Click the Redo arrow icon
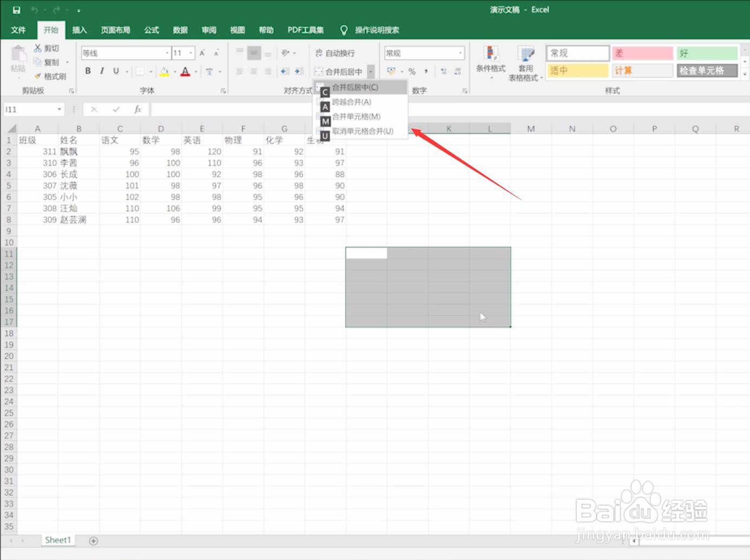The height and width of the screenshot is (560, 750). 56,10
